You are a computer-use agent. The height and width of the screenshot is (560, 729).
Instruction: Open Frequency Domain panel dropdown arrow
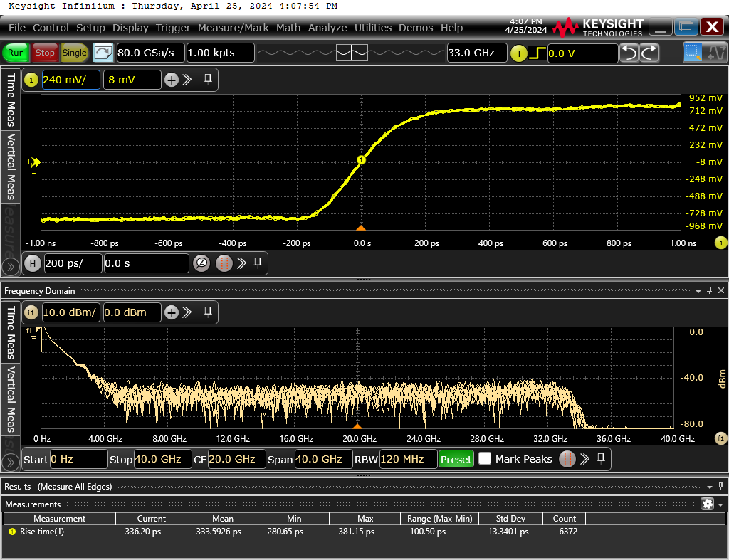click(698, 291)
